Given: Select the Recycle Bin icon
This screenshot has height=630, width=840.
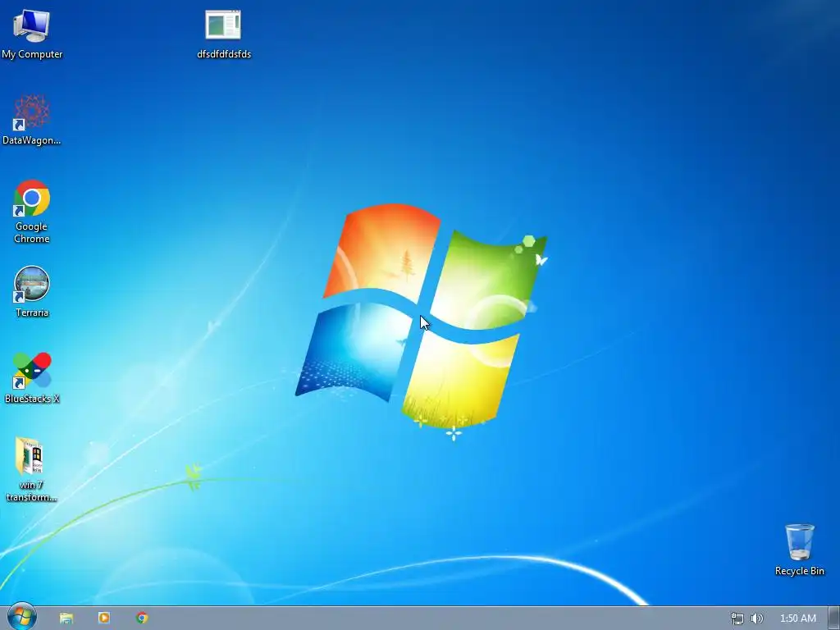Looking at the screenshot, I should coord(799,550).
